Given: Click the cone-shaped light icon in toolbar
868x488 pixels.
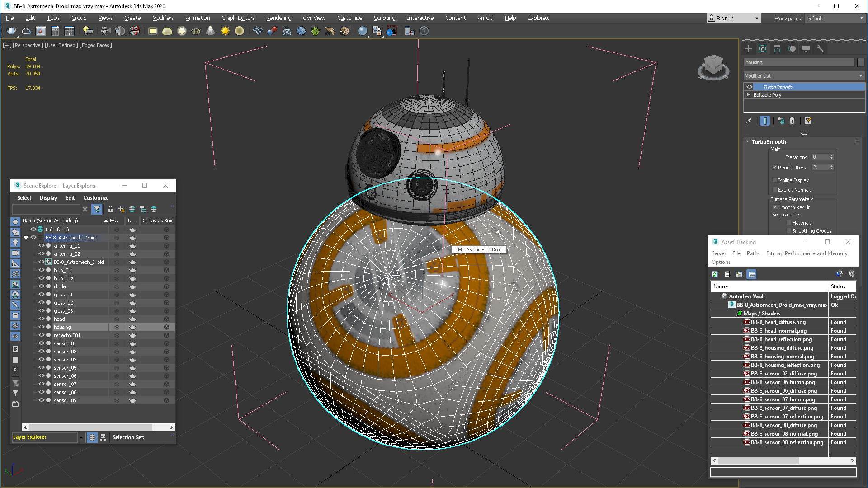Looking at the screenshot, I should [x=210, y=31].
